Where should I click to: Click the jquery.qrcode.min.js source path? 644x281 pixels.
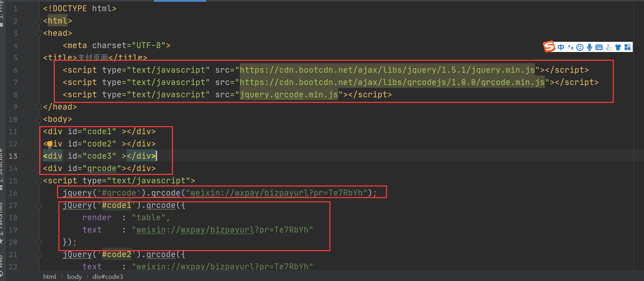pos(289,94)
